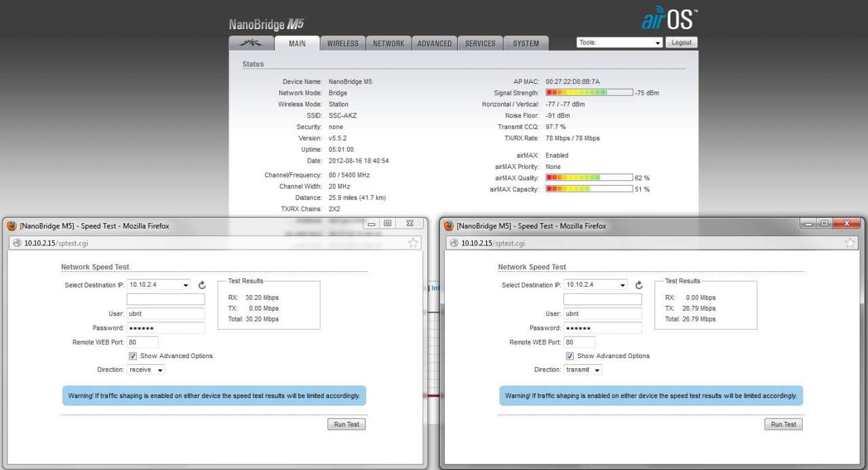Click the Firefox icon in right Speed Test window
Viewport: 868px width, 470px height.
coord(448,226)
